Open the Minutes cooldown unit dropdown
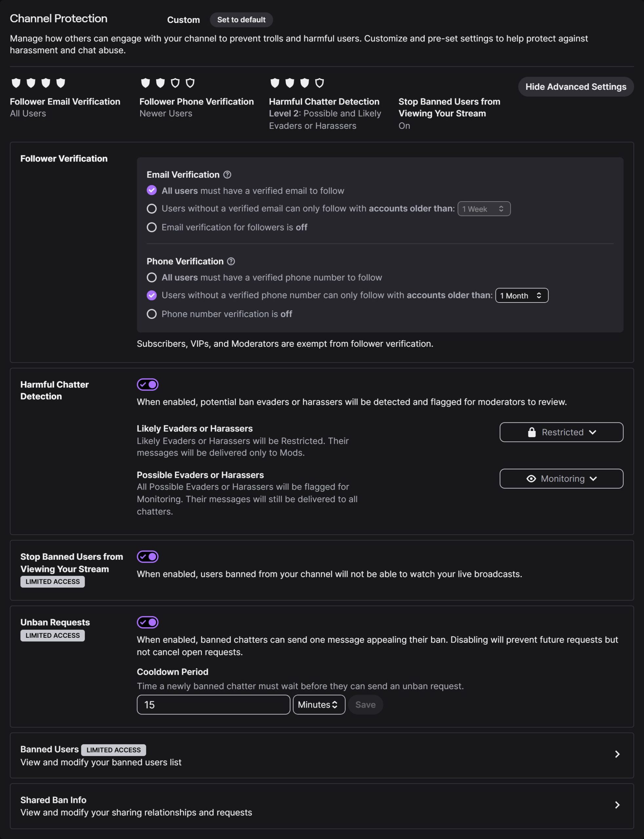This screenshot has width=644, height=839. 319,705
